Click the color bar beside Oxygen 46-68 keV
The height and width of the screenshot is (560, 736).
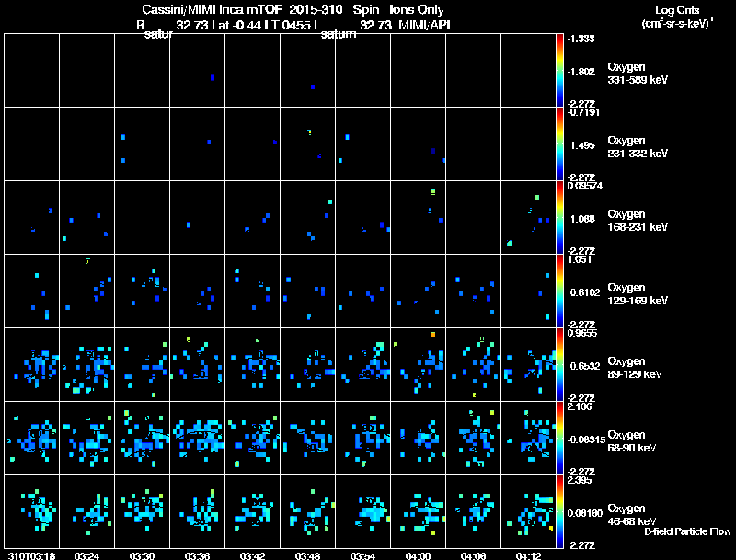[x=559, y=511]
